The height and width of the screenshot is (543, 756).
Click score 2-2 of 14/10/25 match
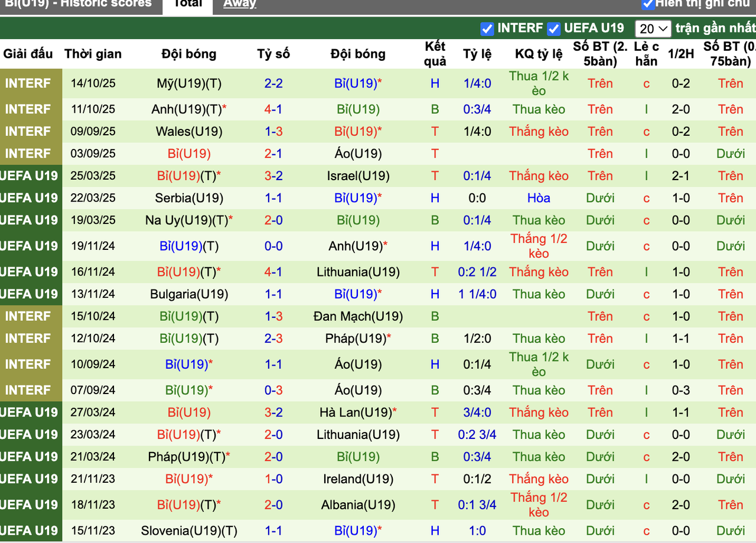[273, 83]
